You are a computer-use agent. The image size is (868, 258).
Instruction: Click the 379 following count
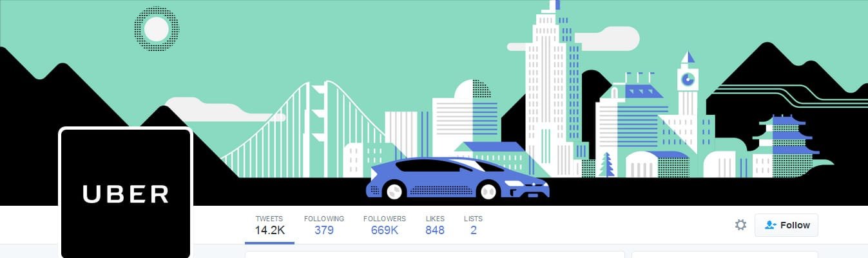coord(324,230)
